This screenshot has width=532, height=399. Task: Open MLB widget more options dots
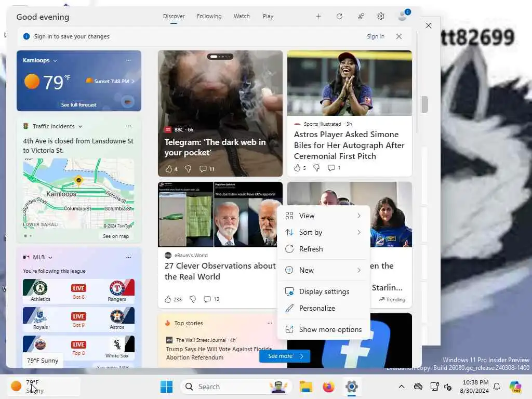coord(129,257)
